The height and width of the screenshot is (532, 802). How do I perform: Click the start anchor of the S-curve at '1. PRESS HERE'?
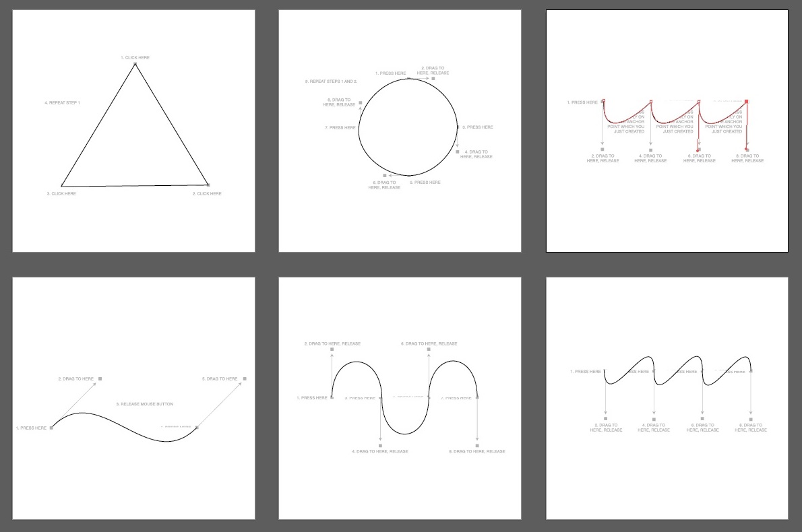click(x=51, y=428)
